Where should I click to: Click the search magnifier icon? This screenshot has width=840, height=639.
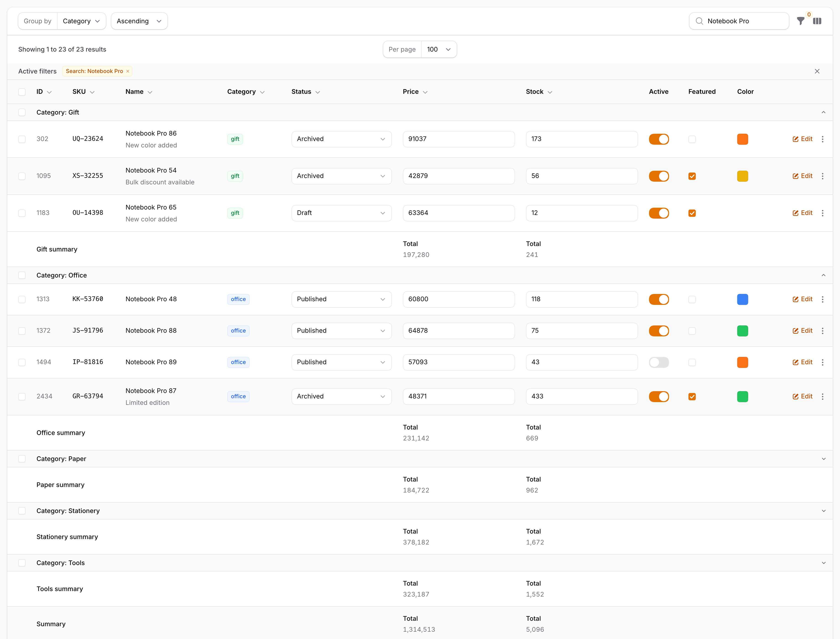click(x=699, y=21)
